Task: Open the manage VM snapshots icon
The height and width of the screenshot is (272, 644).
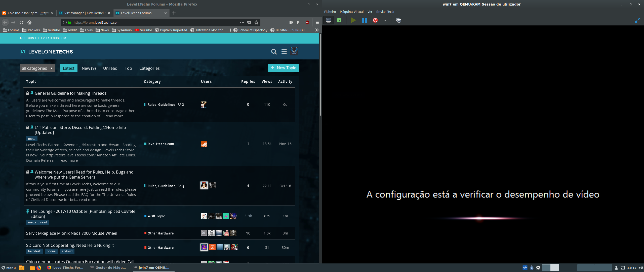Action: [398, 20]
